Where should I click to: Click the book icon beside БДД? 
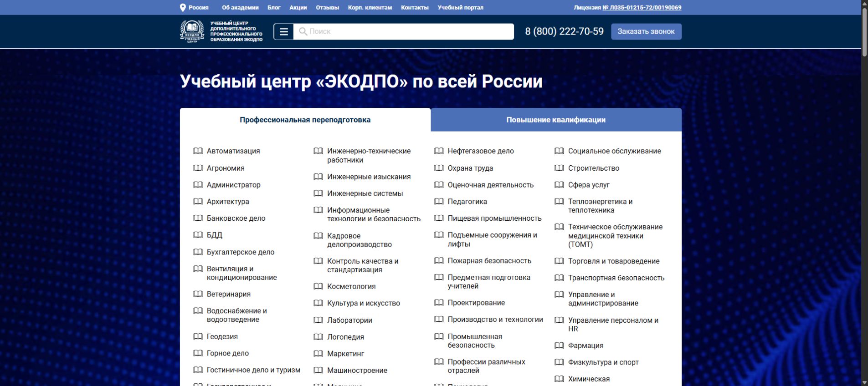click(198, 235)
